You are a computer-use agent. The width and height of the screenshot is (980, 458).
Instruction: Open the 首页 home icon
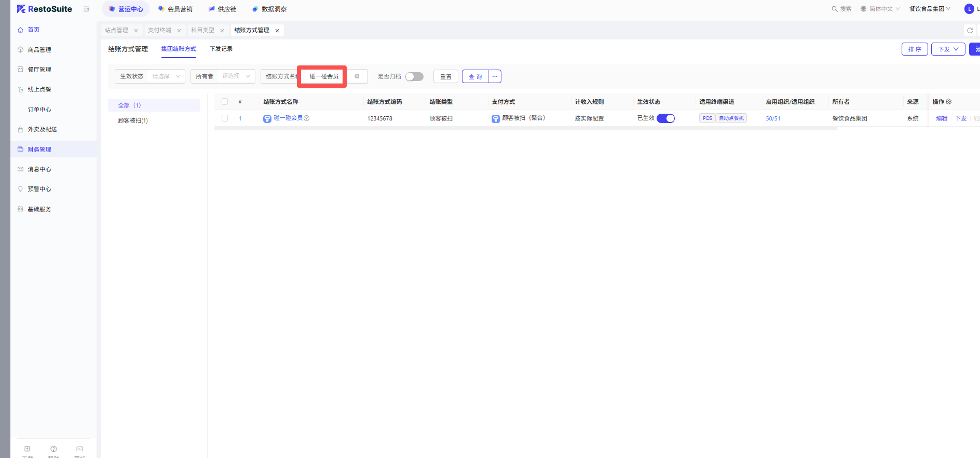[x=20, y=30]
